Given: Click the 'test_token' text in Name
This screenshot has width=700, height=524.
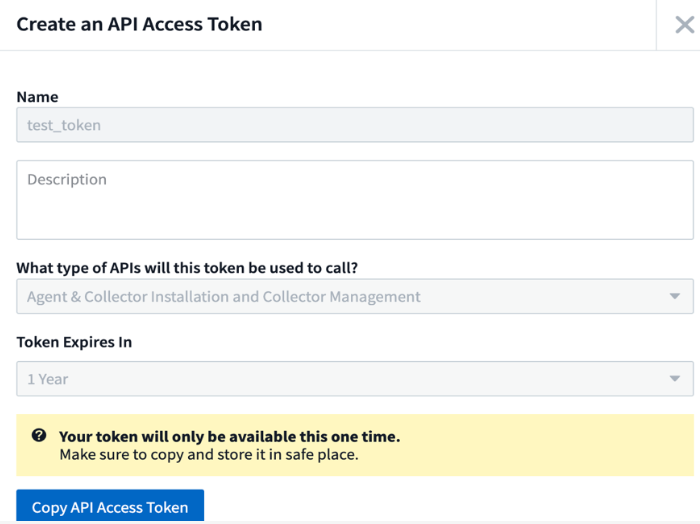Looking at the screenshot, I should click(64, 125).
